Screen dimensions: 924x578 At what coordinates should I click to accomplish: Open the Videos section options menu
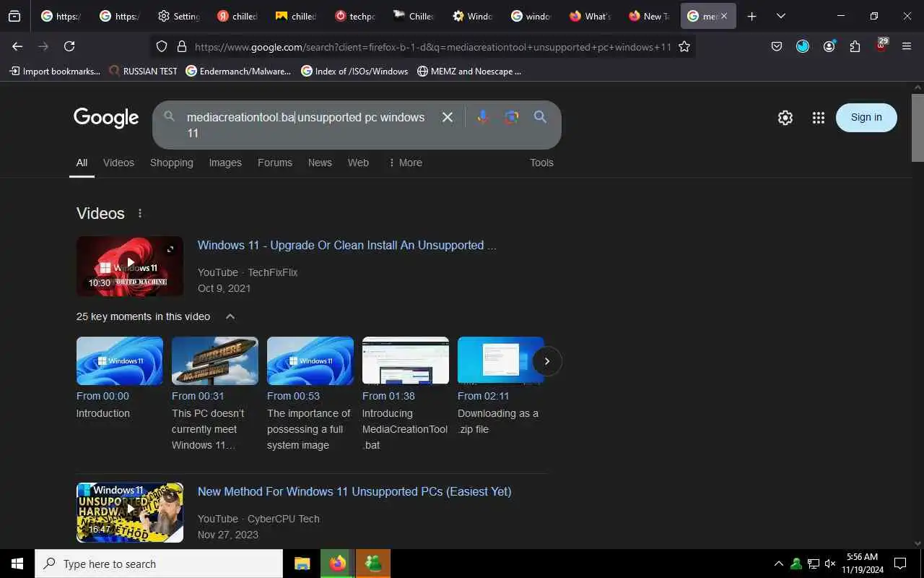pos(140,213)
